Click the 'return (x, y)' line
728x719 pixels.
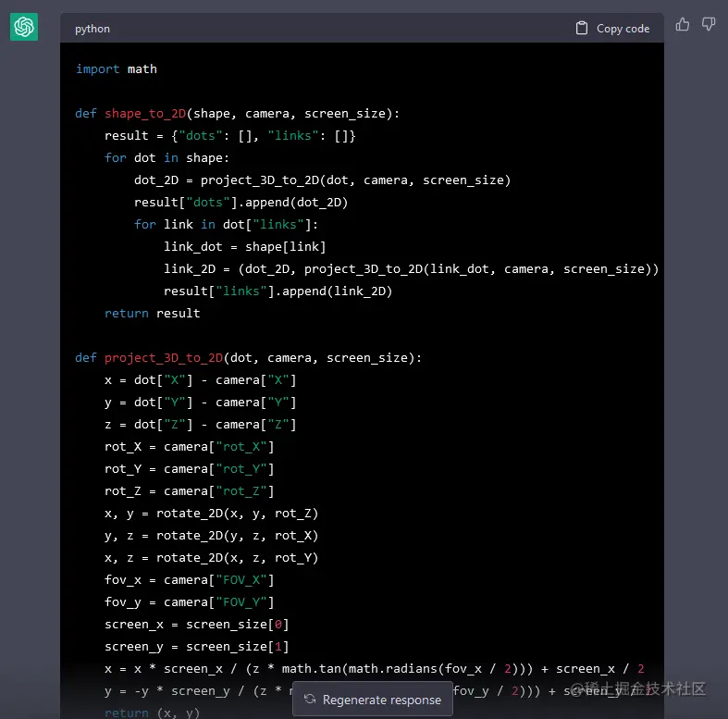tap(153, 713)
